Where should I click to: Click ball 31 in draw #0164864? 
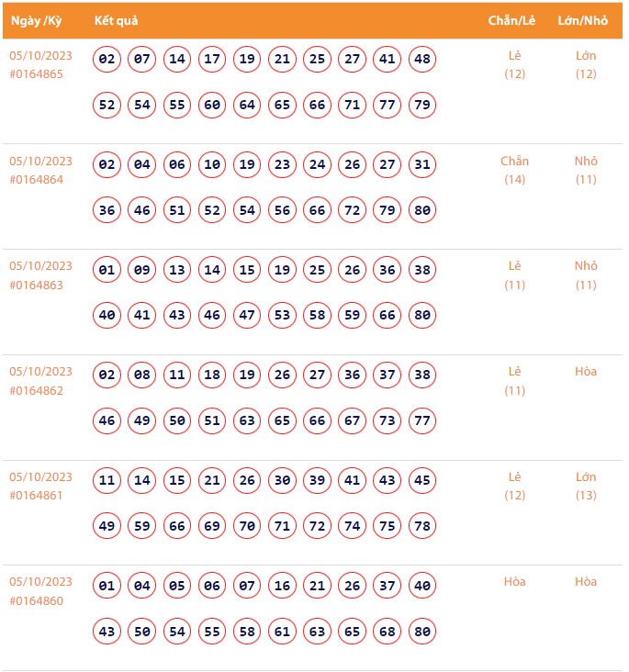click(422, 165)
